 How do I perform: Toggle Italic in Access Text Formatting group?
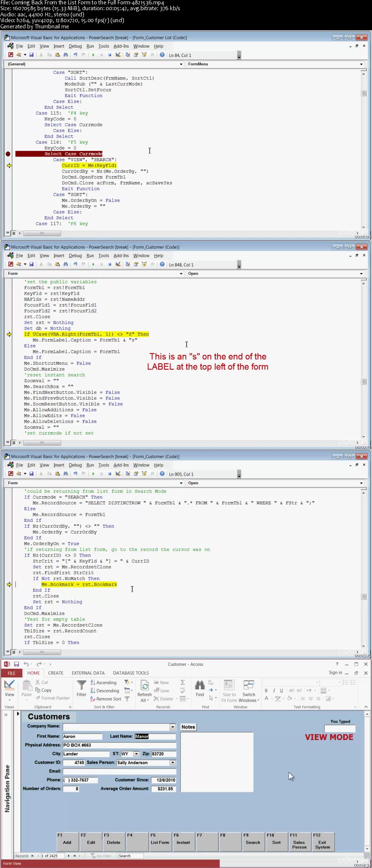pos(274,691)
